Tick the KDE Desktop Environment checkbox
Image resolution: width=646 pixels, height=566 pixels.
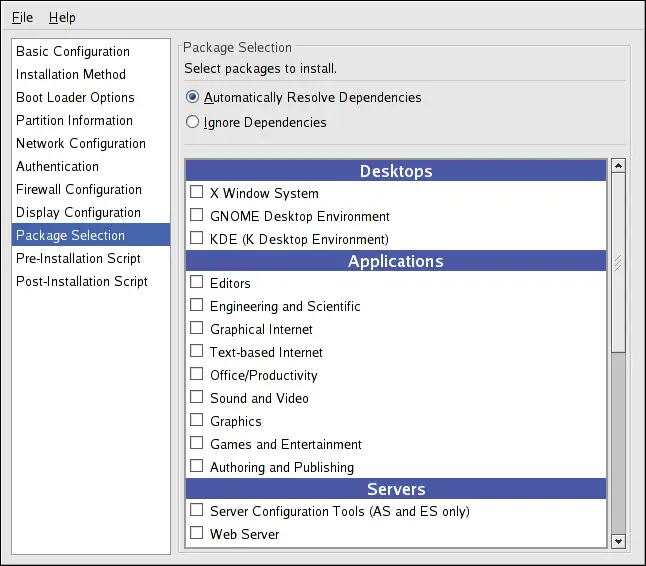(197, 239)
